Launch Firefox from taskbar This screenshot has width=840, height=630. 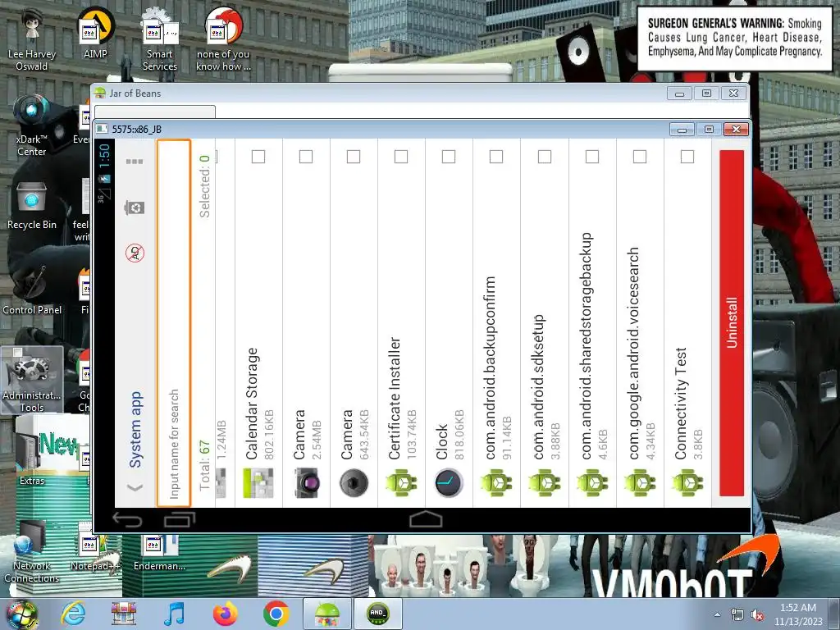click(x=226, y=614)
